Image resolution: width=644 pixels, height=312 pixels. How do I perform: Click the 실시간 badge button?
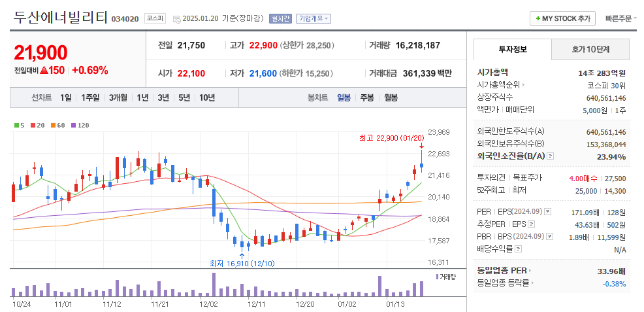click(x=280, y=18)
